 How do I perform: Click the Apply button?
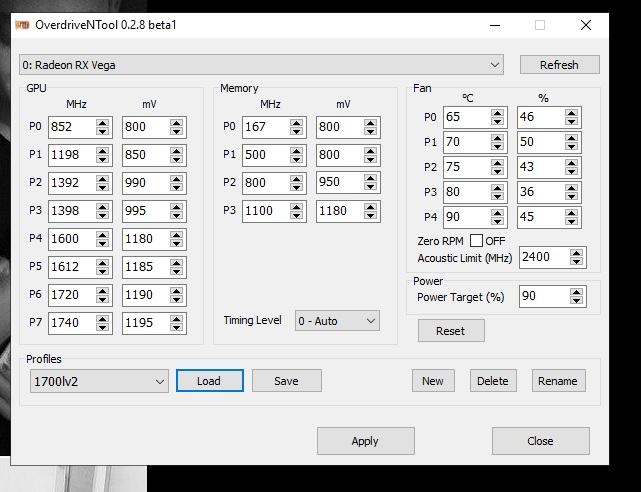point(365,441)
